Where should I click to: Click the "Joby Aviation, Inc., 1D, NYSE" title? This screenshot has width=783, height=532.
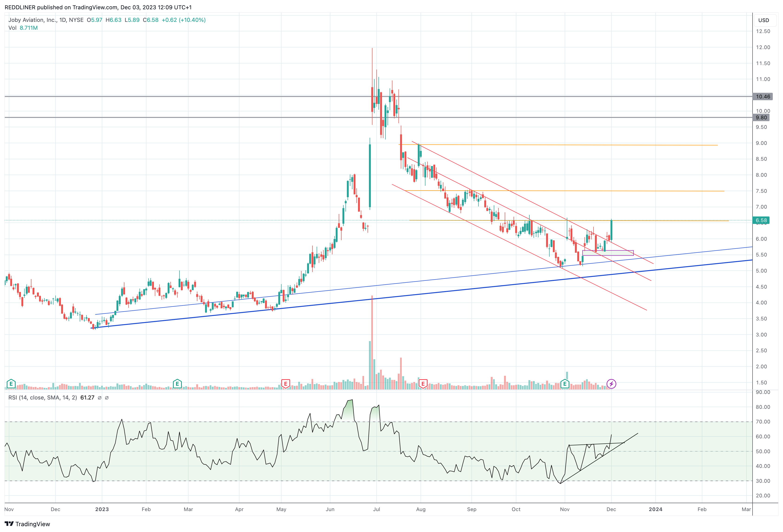click(x=46, y=20)
